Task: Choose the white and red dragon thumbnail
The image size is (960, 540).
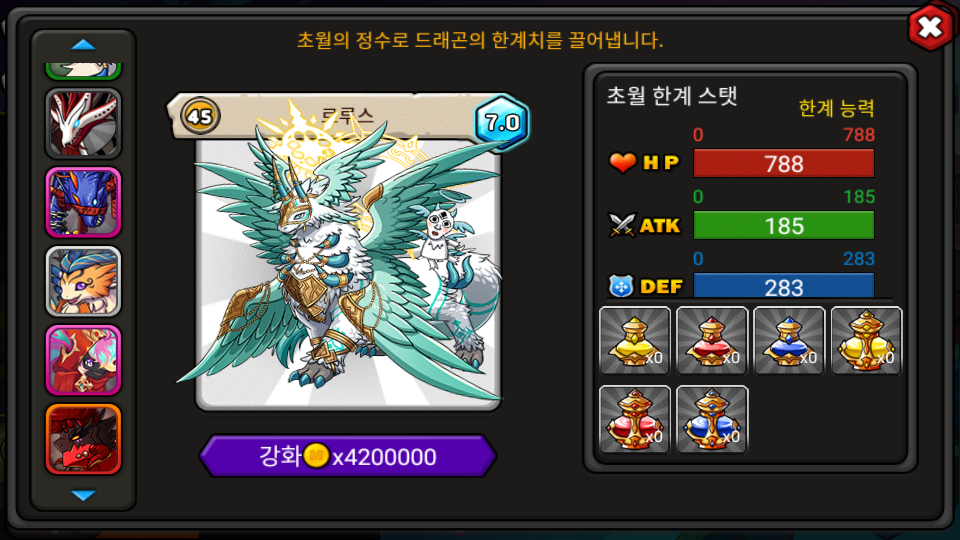Action: [83, 124]
